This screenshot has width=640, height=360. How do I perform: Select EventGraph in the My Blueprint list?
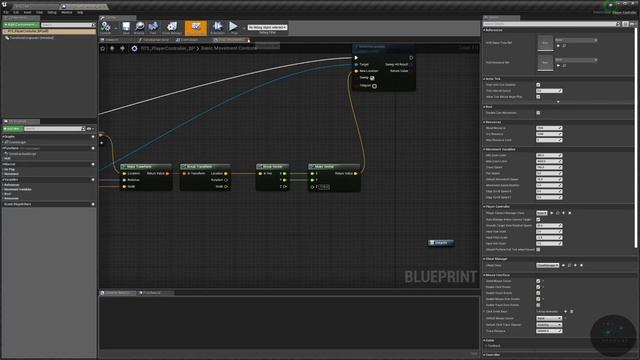coord(17,142)
